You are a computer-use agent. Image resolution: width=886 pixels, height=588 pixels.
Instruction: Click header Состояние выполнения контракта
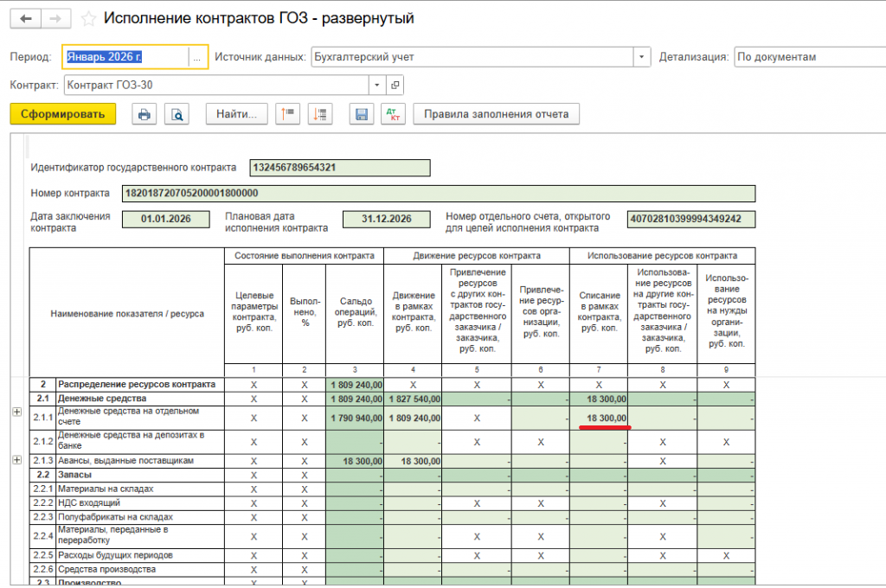click(304, 256)
